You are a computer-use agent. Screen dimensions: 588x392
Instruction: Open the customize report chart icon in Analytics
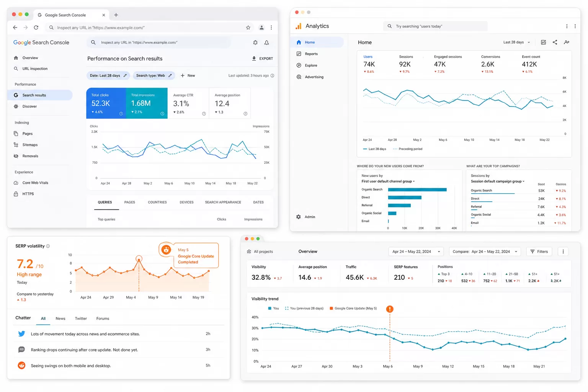coord(543,42)
